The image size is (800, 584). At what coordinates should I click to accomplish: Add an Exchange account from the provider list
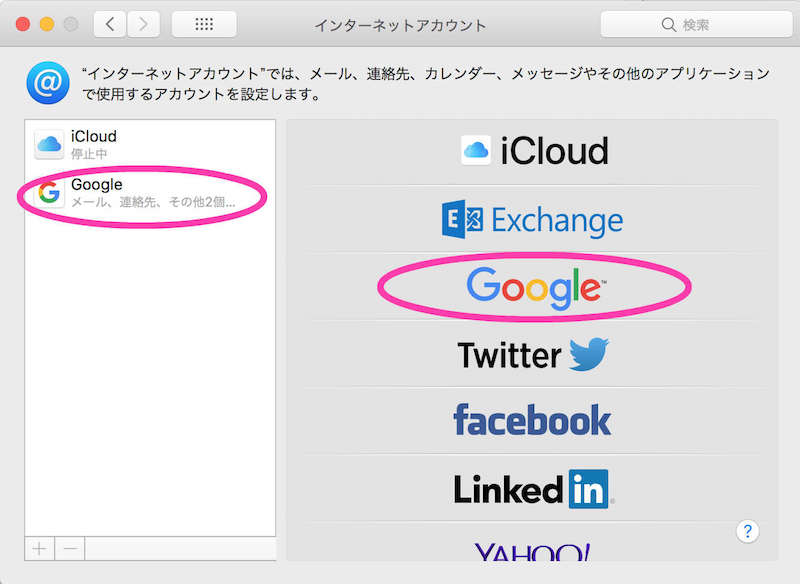coord(534,220)
